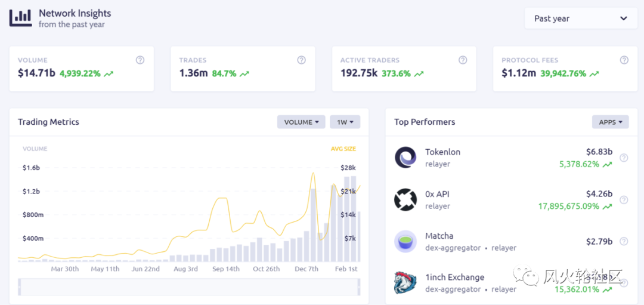
Task: Open the 1inch Exchange name link
Action: tap(454, 278)
